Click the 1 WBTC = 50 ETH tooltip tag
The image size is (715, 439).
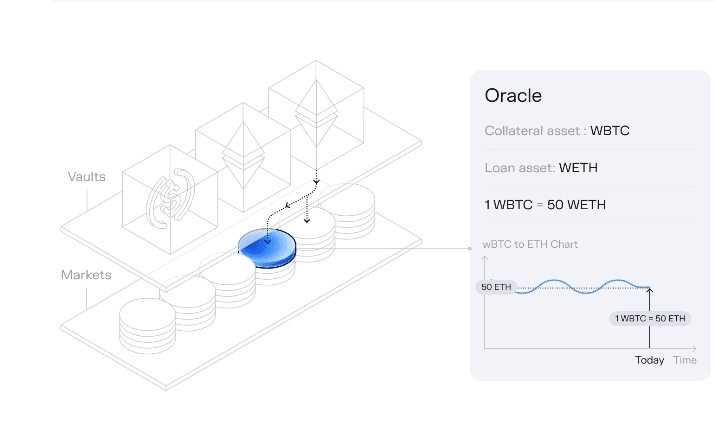coord(650,318)
